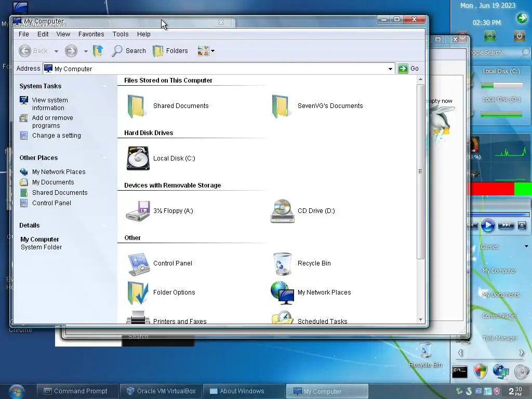Click the sidebar media Play button
Screen dimensions: 532x399
487,225
